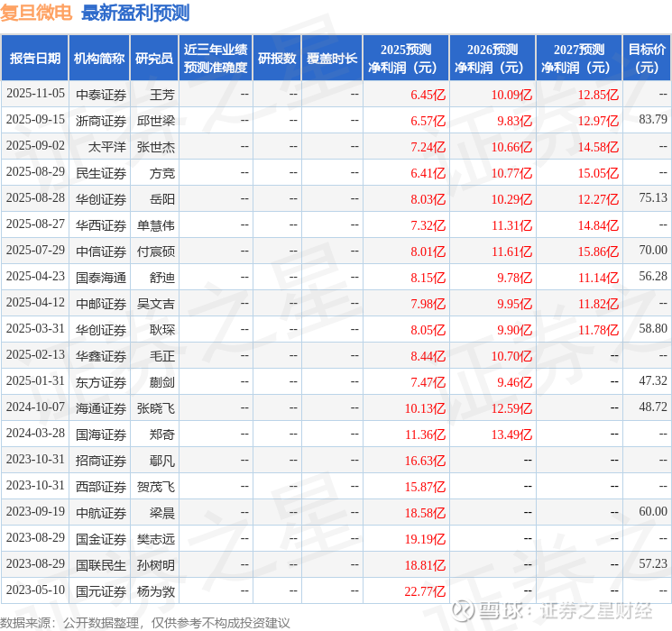The image size is (672, 631).
Task: Click the 8.44亿 profit value
Action: [428, 356]
